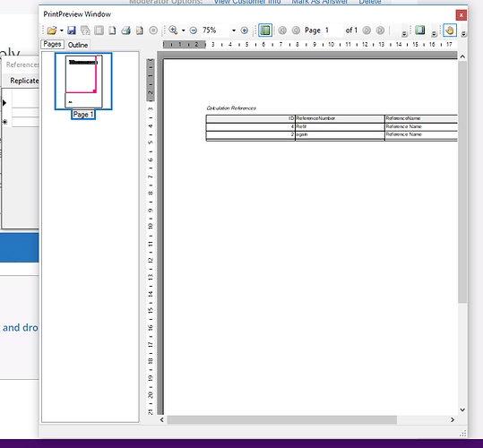
Task: Select the Pages tab
Action: click(x=52, y=44)
